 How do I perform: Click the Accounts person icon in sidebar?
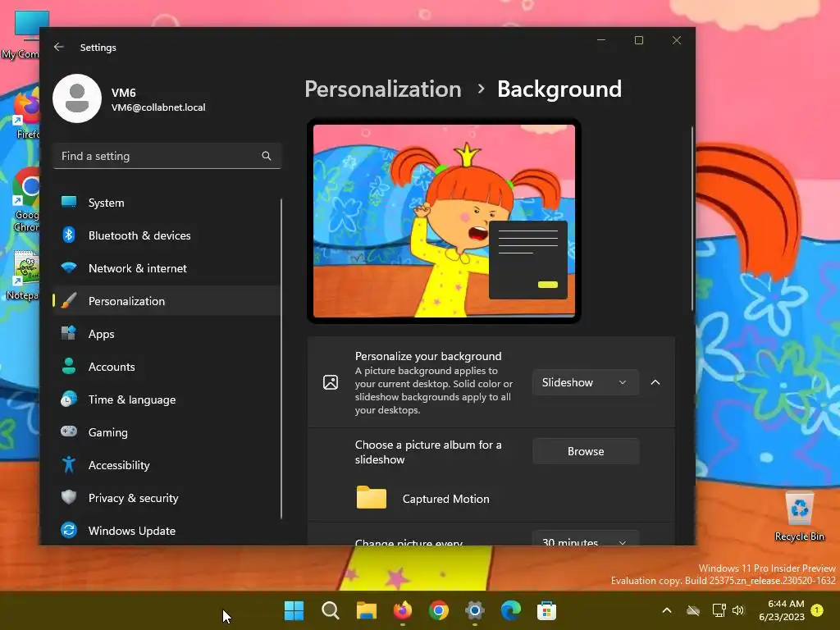[69, 367]
